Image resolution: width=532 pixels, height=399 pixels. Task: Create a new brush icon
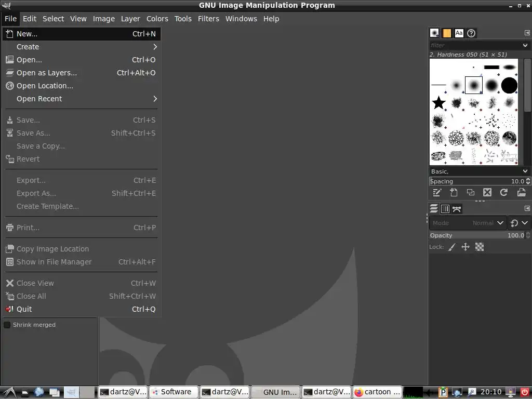454,193
